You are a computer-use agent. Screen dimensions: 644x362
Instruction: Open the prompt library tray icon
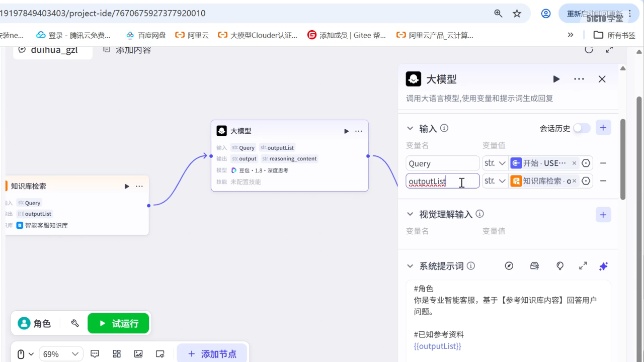535,266
